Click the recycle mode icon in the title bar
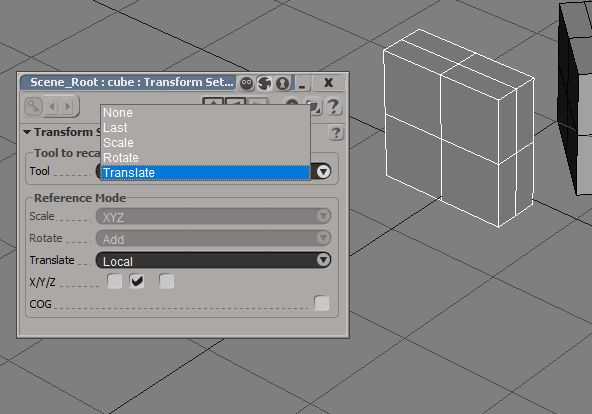 [264, 83]
